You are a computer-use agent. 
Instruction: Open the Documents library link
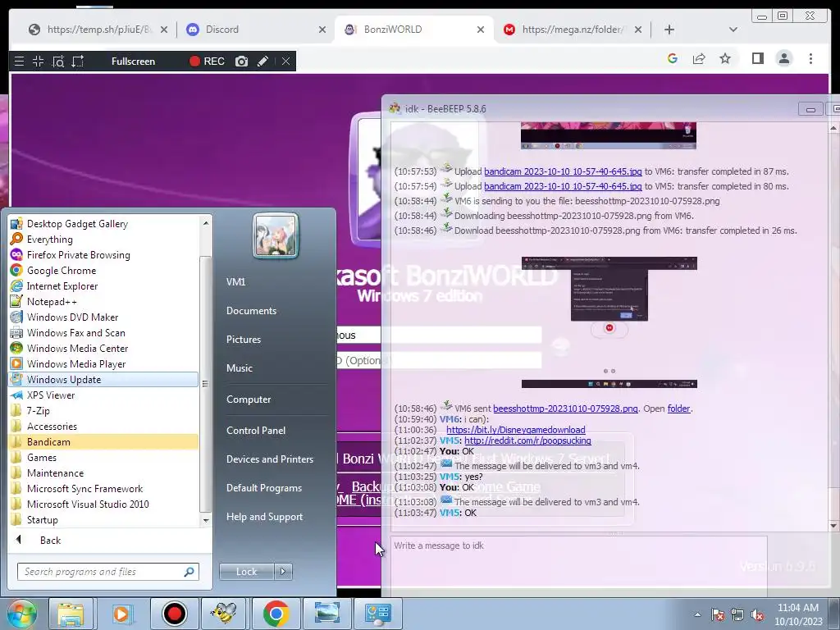coord(251,311)
